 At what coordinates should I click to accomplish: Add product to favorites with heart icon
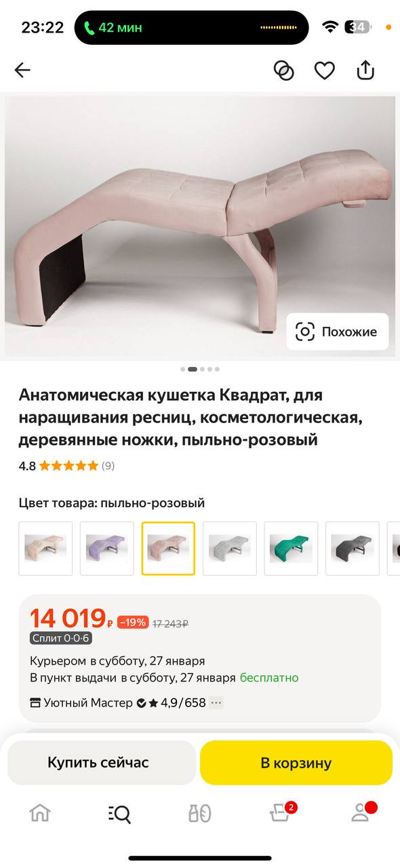(x=324, y=70)
